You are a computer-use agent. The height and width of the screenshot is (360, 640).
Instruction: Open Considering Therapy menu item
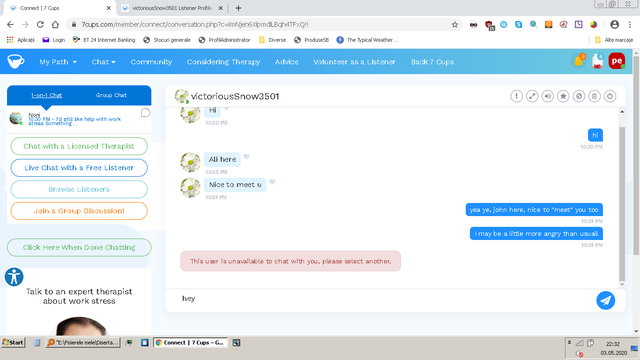pos(223,62)
